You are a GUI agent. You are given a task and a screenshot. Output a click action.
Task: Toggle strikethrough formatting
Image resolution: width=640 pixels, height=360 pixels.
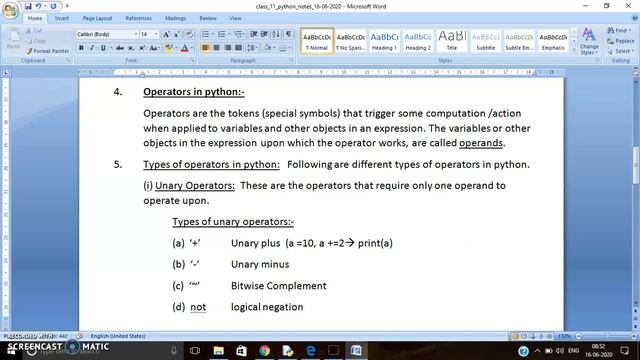tap(120, 48)
